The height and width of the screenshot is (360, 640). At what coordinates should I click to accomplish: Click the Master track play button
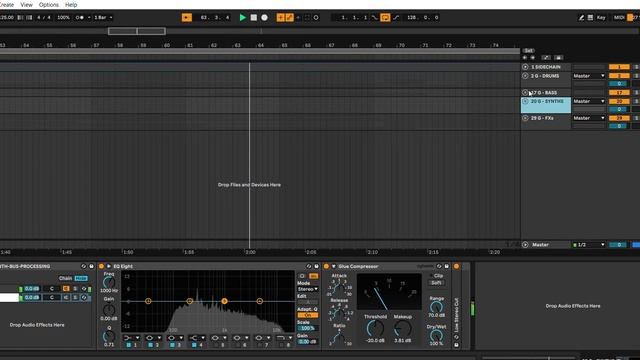(x=525, y=245)
